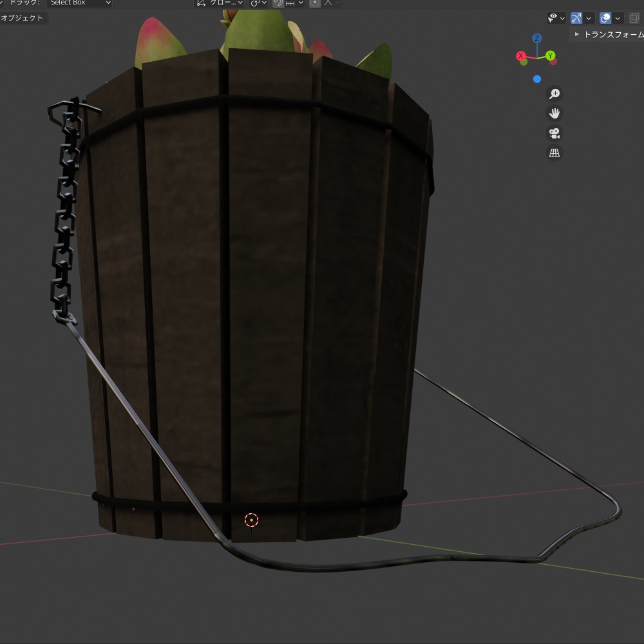Click the オブジェクト label at top left

(23, 18)
